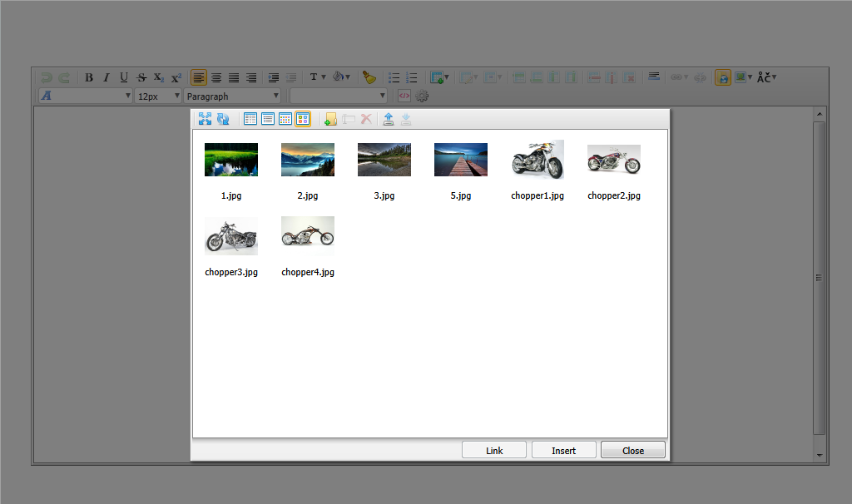Click the chopper4.jpg file name
Image resolution: width=852 pixels, height=504 pixels.
click(308, 272)
